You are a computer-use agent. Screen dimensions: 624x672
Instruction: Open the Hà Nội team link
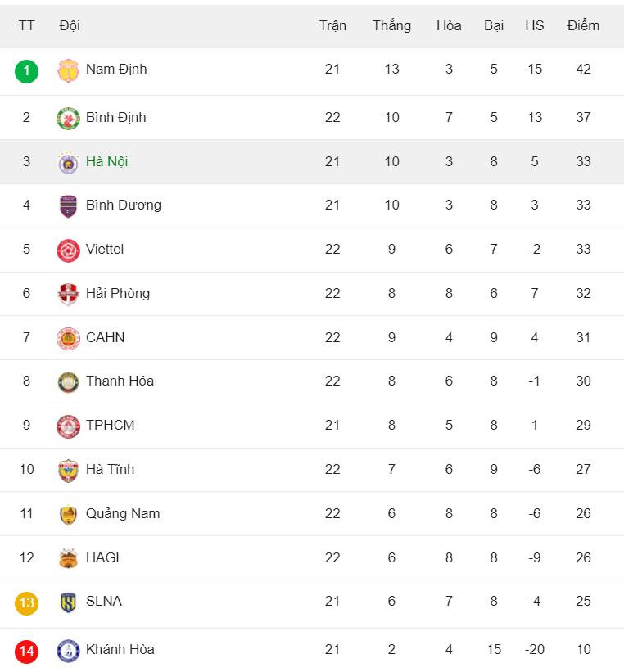click(106, 161)
